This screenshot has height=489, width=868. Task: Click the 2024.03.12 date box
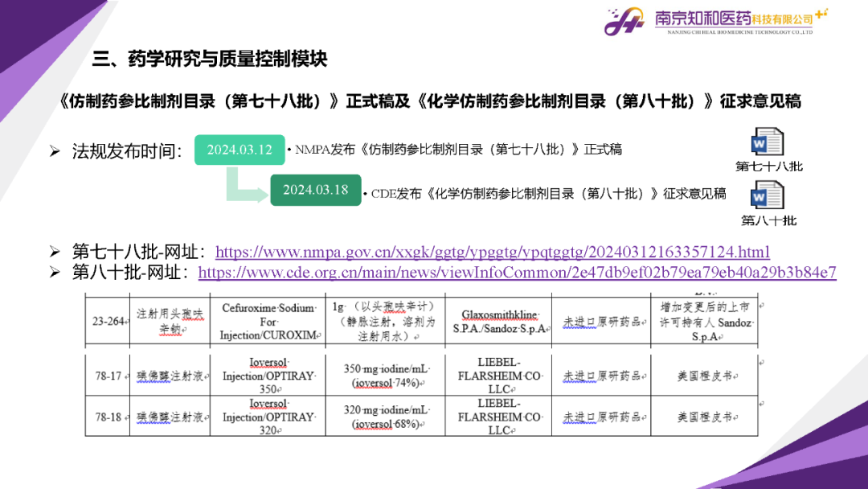tap(240, 150)
